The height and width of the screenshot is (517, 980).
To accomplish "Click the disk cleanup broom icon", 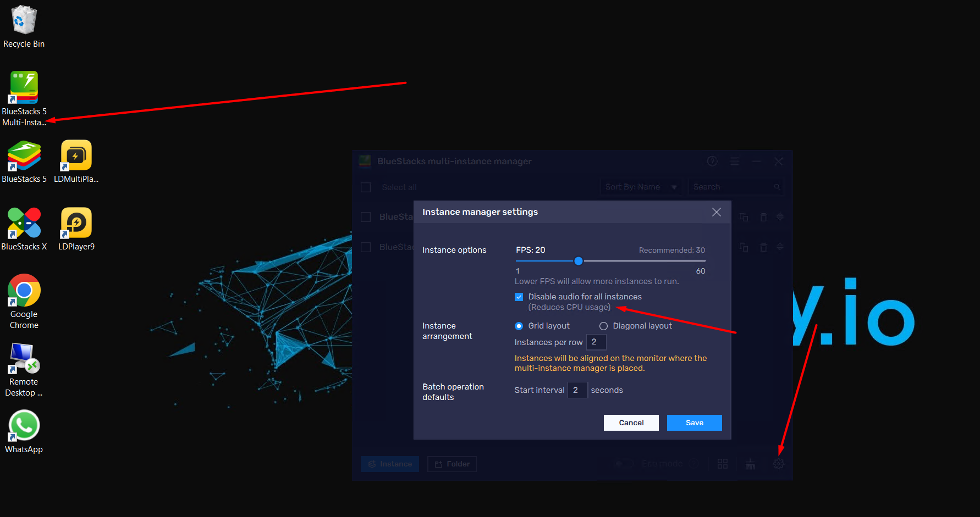I will [750, 464].
